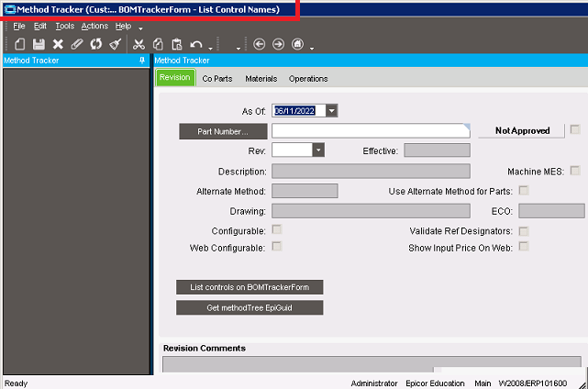Screen dimensions: 588x389
Task: Click the Home circle icon
Action: 298,44
